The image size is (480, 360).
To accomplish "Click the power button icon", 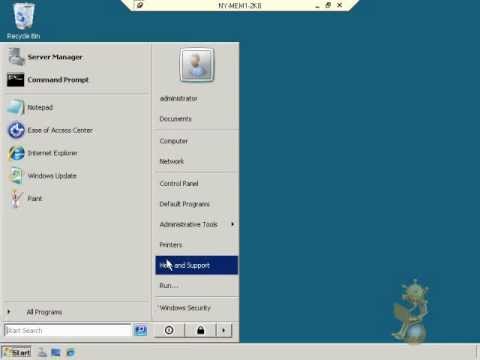I will [169, 330].
